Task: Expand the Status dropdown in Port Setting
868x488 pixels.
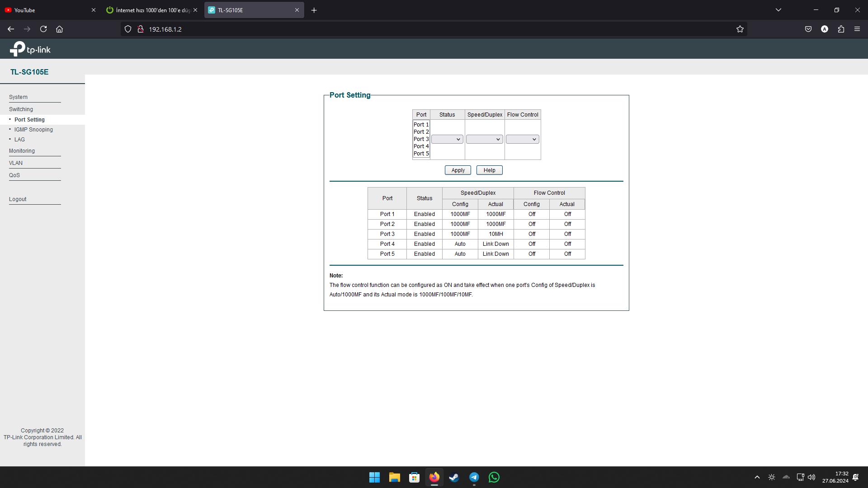Action: tap(447, 139)
